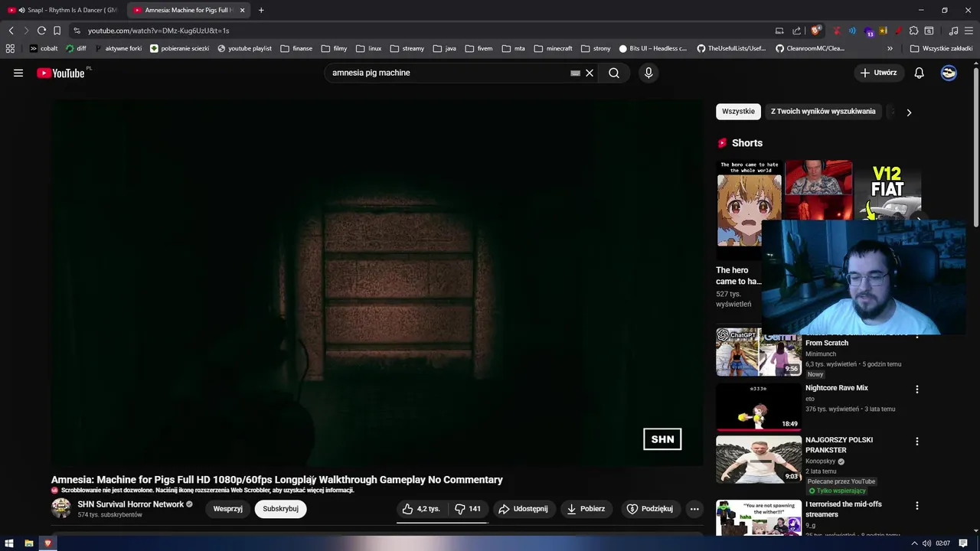Switch to the Snap! Rhythm Is A Dancer tab
This screenshot has width=980, height=551.
[64, 10]
